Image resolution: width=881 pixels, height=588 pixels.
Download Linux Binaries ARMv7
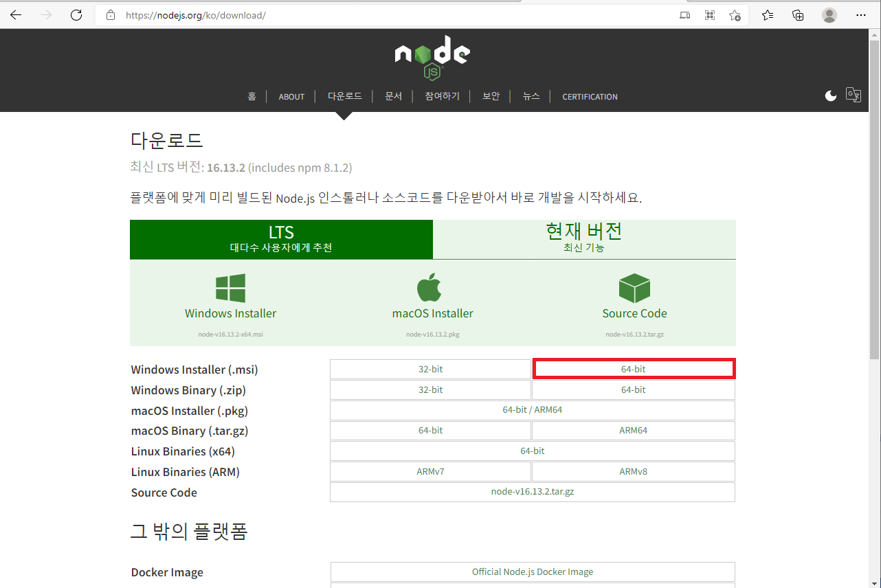pyautogui.click(x=431, y=472)
